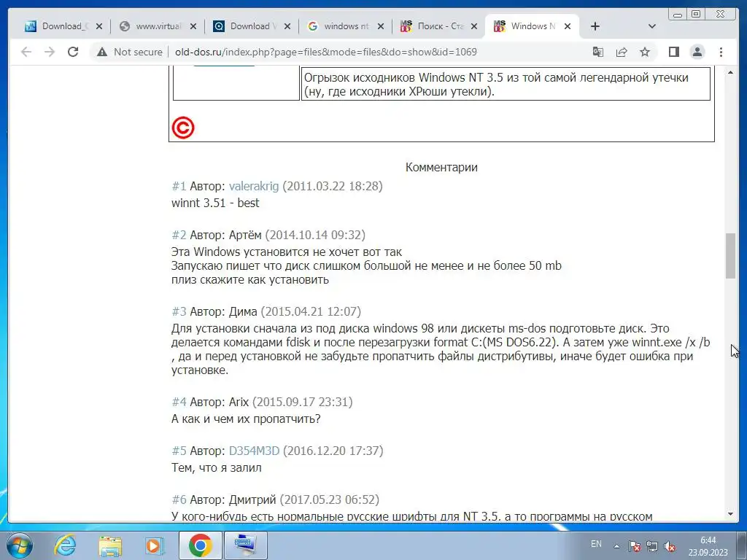The height and width of the screenshot is (560, 747).
Task: Reload the current page
Action: click(x=73, y=52)
